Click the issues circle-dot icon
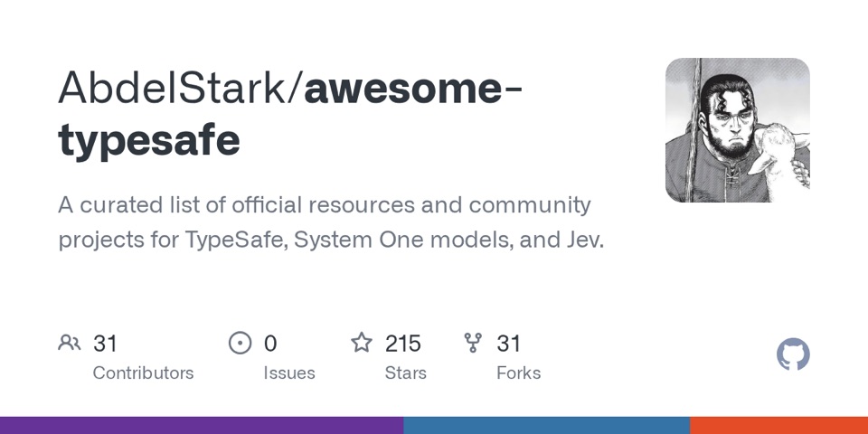The image size is (868, 434). [240, 344]
